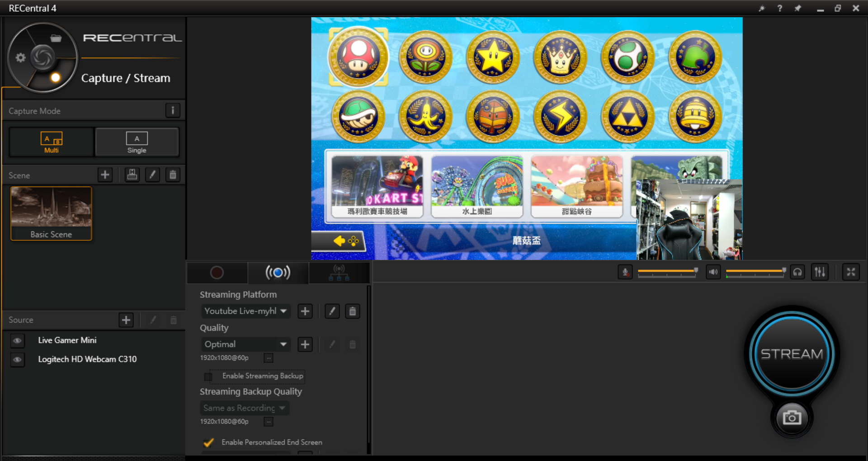Start streaming with STREAM button

click(x=792, y=353)
